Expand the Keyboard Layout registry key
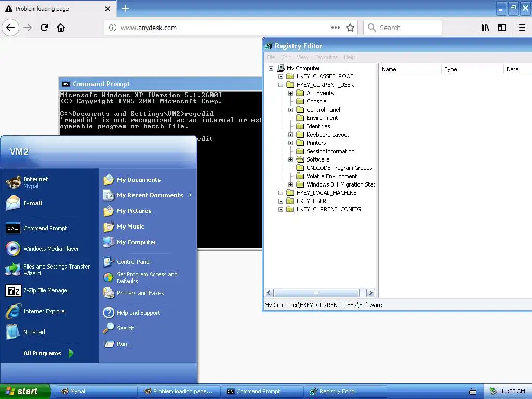This screenshot has width=532, height=399. tap(290, 135)
